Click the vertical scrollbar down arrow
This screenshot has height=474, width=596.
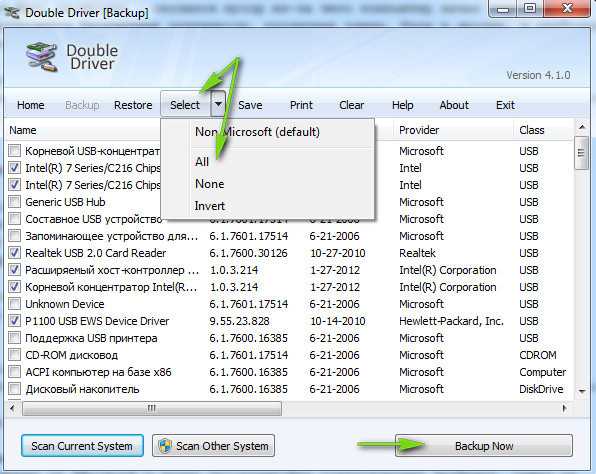(x=582, y=391)
